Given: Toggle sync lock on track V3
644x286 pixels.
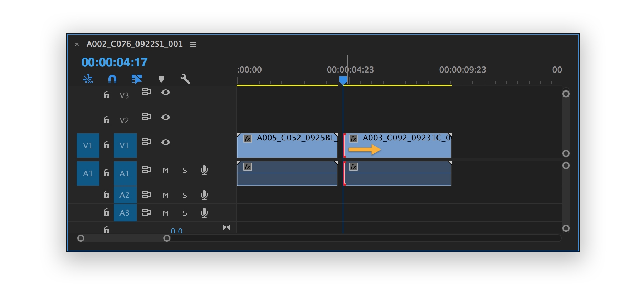Looking at the screenshot, I should pos(146,92).
